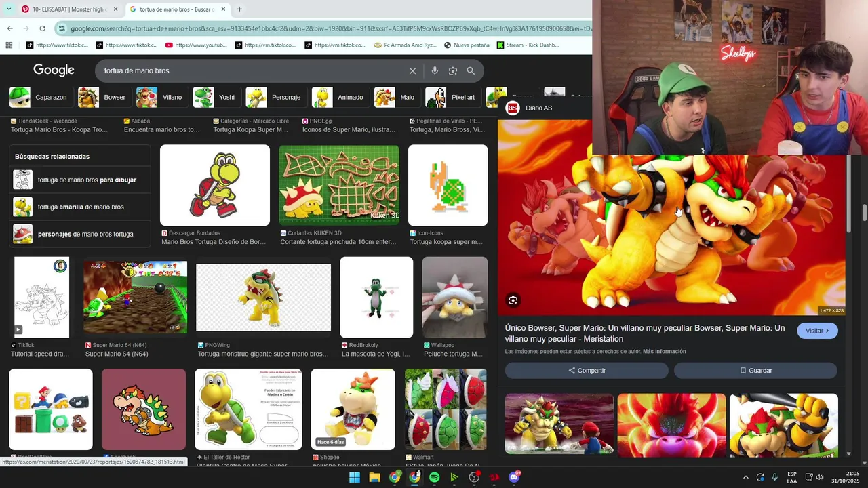Open El Taller de Hector plantilla image
Viewport: 868px width, 488px height.
point(248,409)
